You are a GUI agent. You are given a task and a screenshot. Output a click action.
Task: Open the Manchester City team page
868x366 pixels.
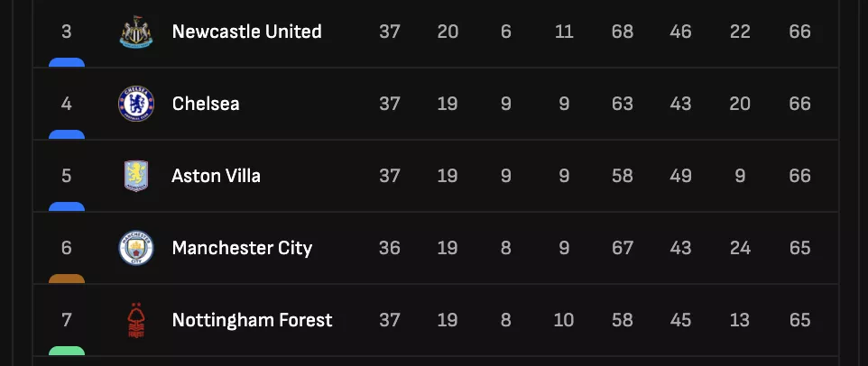pyautogui.click(x=242, y=248)
